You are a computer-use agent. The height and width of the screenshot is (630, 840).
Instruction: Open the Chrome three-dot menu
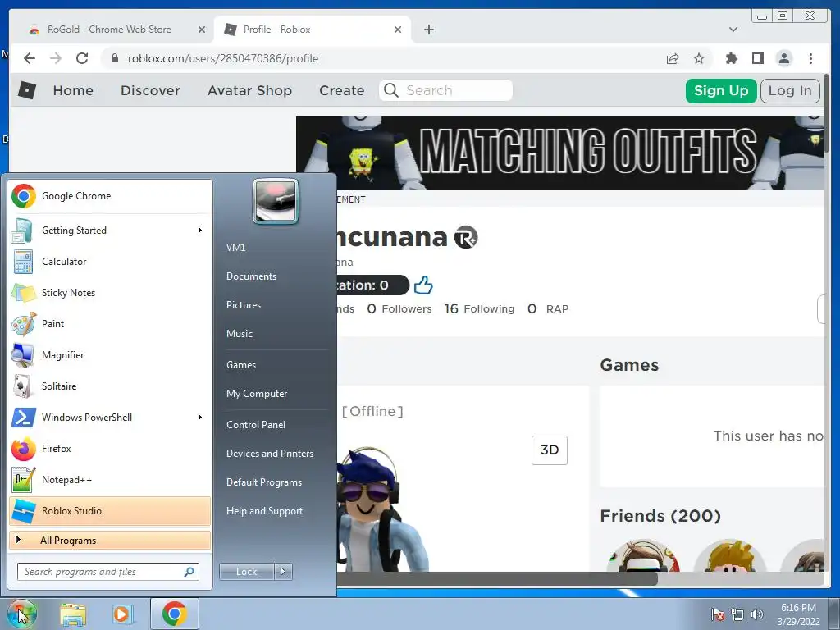pyautogui.click(x=810, y=58)
